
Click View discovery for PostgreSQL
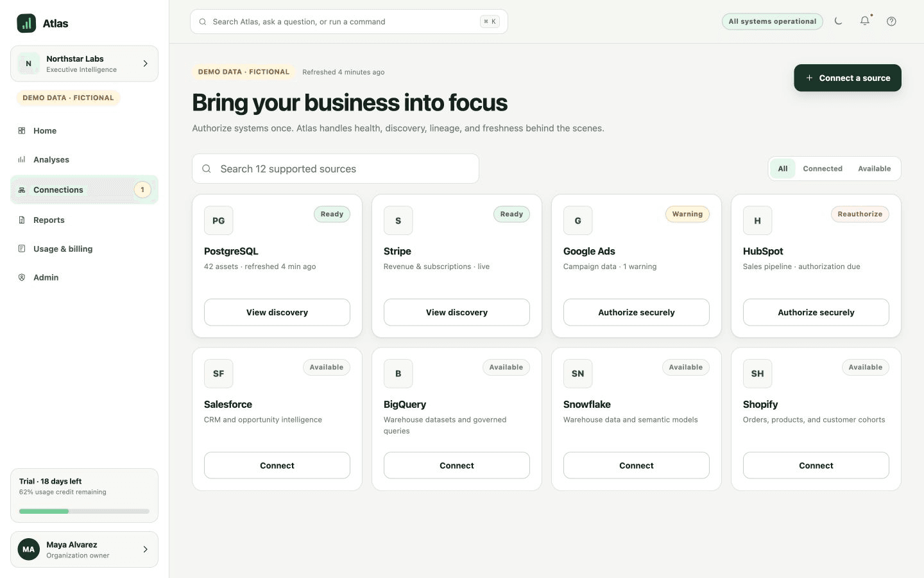point(277,312)
